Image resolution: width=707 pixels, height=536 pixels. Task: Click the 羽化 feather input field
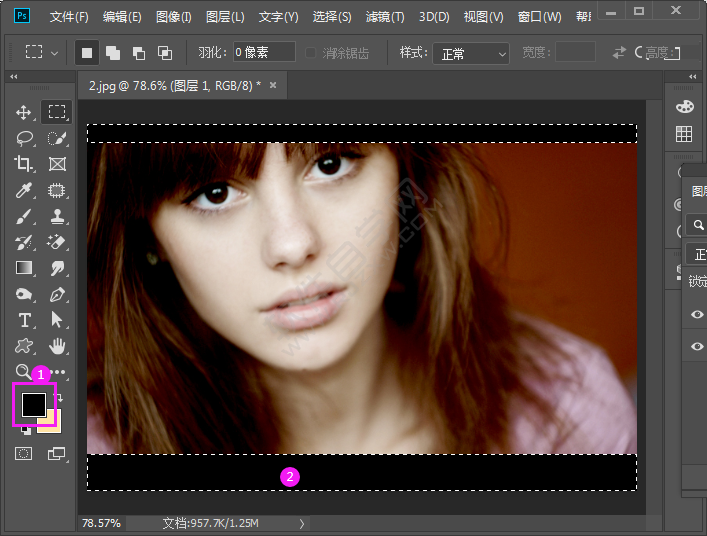click(264, 52)
